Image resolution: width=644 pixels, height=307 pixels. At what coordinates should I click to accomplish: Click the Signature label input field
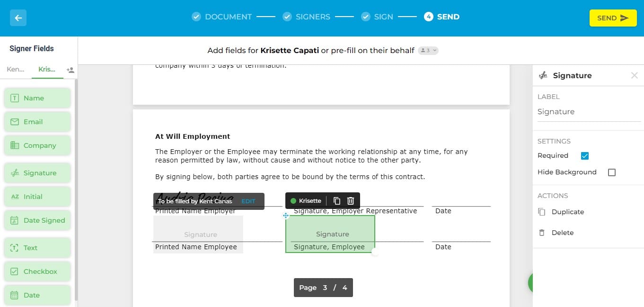point(589,112)
